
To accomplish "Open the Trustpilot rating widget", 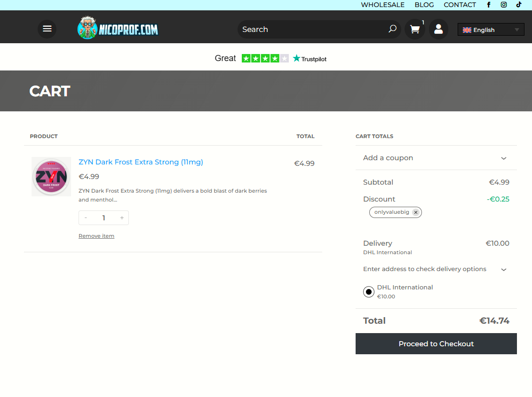I will [270, 58].
